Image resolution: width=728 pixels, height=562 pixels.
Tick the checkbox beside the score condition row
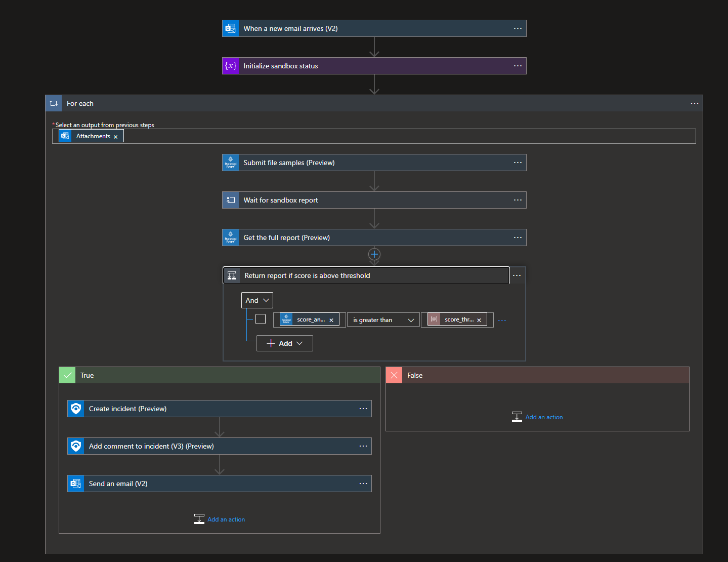[x=261, y=319]
